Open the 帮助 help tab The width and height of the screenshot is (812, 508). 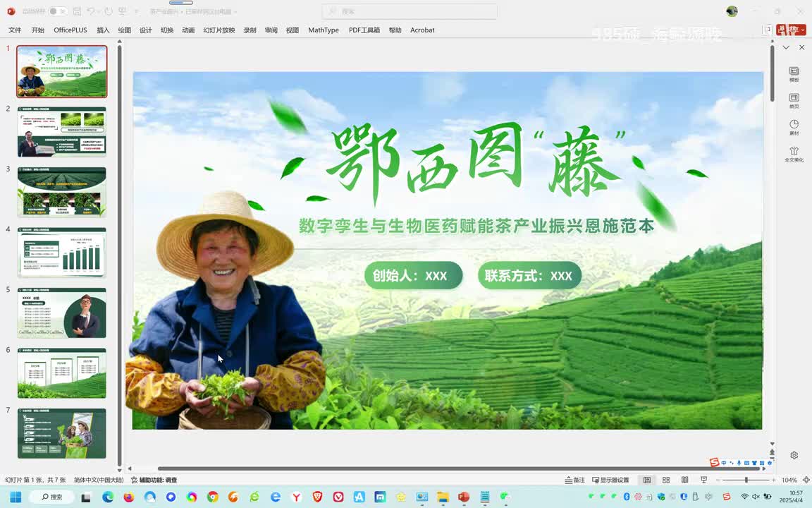pyautogui.click(x=395, y=30)
